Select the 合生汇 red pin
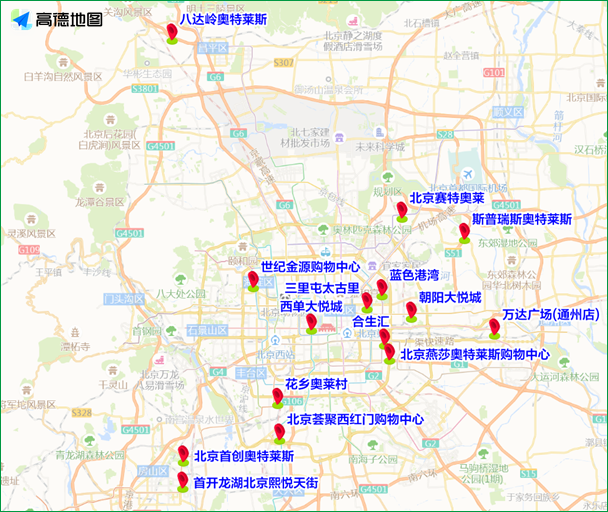Screen dimensions: 608x512 tap(384, 337)
